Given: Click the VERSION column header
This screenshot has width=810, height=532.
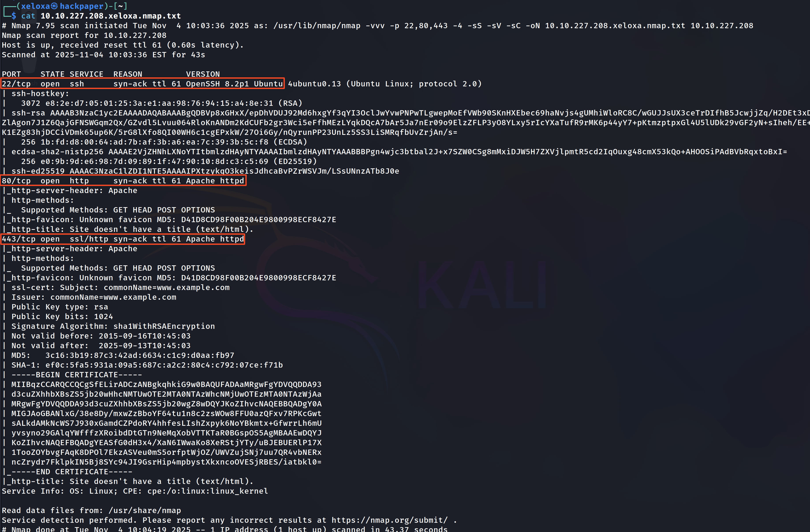Looking at the screenshot, I should [x=203, y=74].
